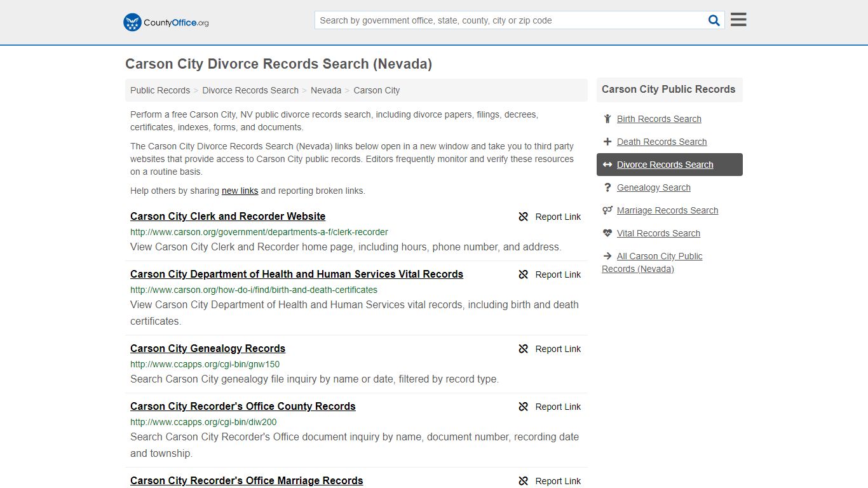Select Death Records Search in sidebar
The height and width of the screenshot is (488, 868).
click(661, 142)
